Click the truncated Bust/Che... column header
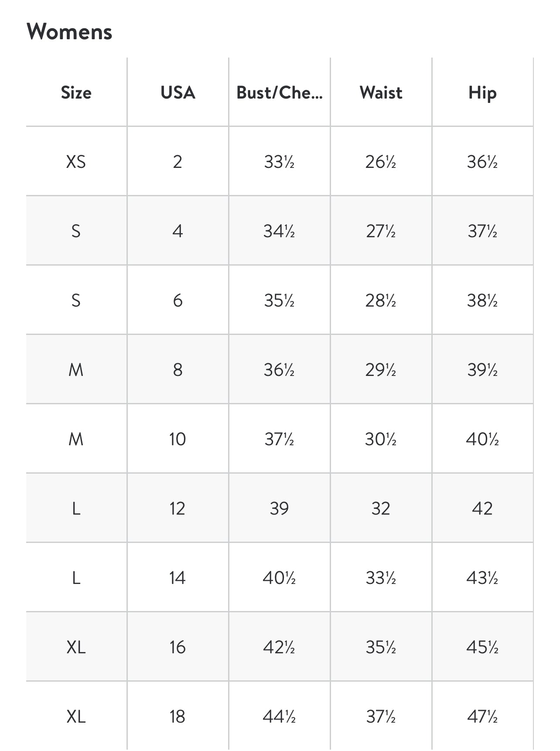Viewport: 560px width, 751px height. coord(279,92)
